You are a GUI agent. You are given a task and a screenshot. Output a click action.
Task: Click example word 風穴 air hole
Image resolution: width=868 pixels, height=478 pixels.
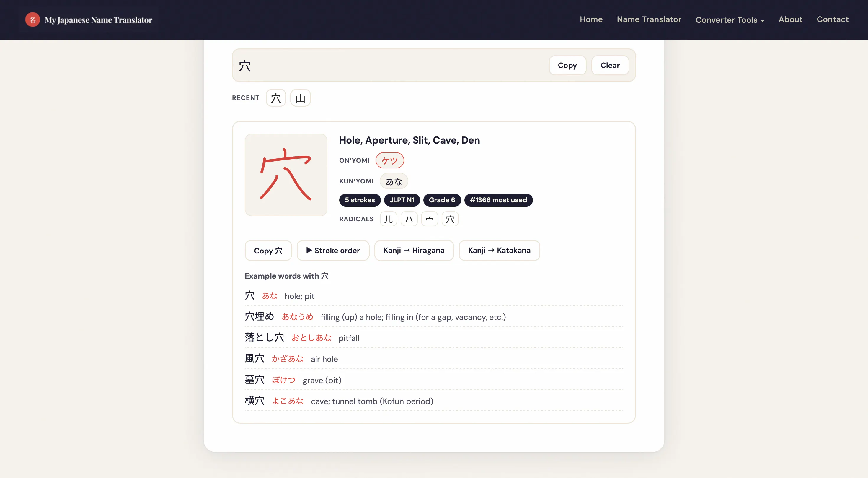(x=434, y=359)
